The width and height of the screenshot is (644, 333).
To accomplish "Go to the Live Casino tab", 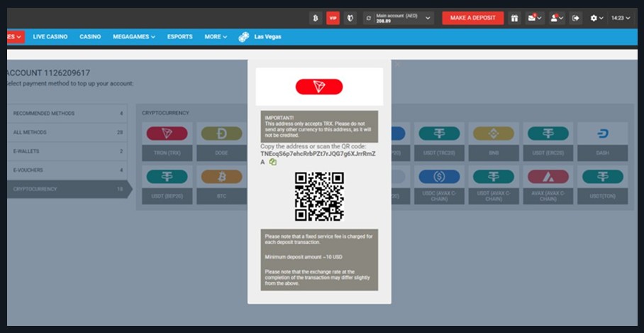I will (50, 37).
